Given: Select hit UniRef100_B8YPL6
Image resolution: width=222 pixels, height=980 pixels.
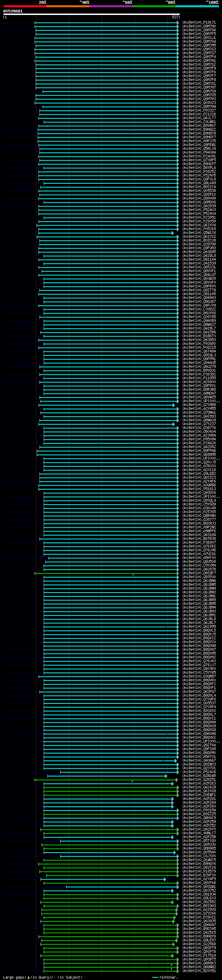Looking at the screenshot, I should pyautogui.click(x=199, y=168).
